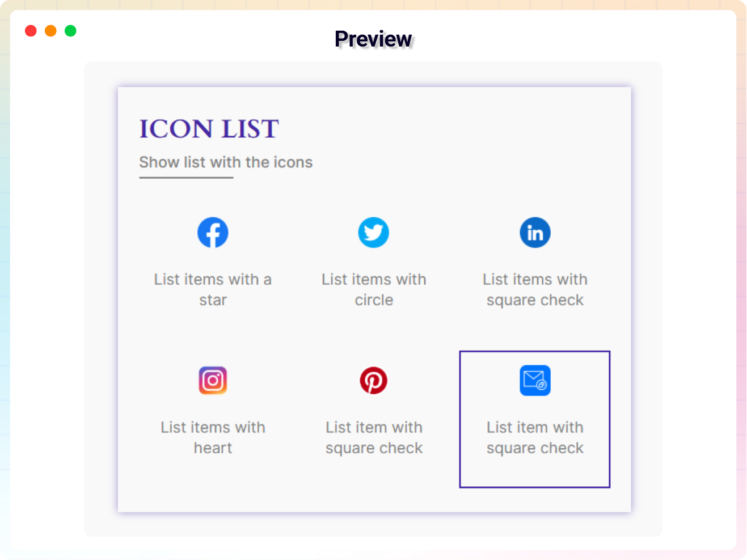Click the "Preview" window title
Viewport: 747px width, 560px height.
point(373,39)
